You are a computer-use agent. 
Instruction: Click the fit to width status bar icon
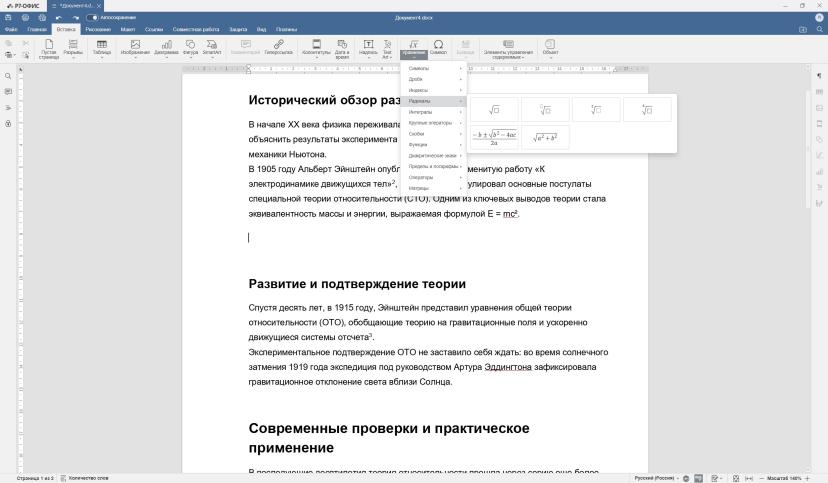pos(749,478)
